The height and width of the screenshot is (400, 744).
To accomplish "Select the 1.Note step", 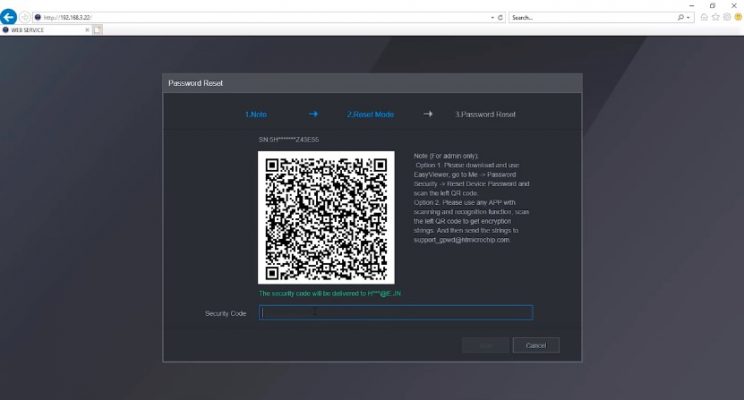I will 256,114.
